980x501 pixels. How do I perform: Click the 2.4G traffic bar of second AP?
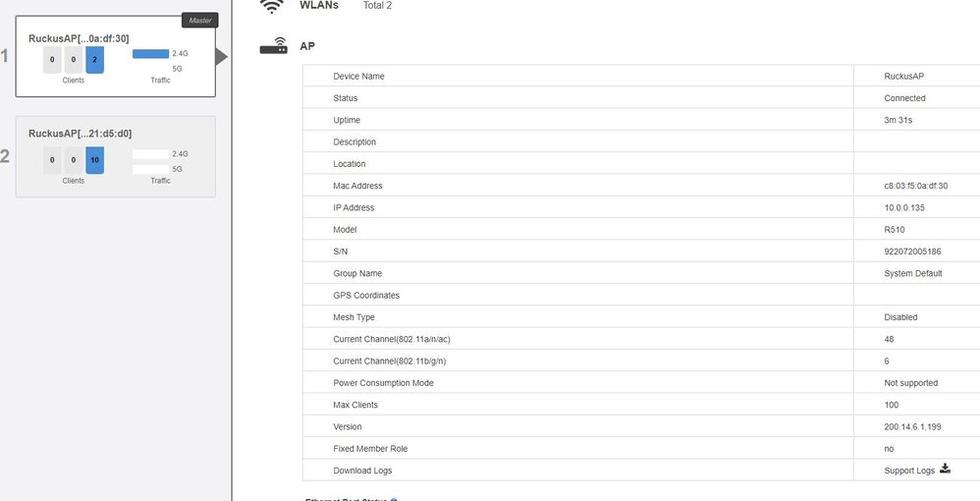(150, 154)
